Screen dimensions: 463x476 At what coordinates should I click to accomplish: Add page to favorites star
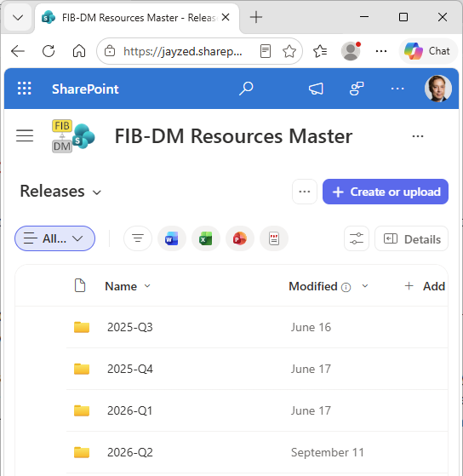(289, 51)
